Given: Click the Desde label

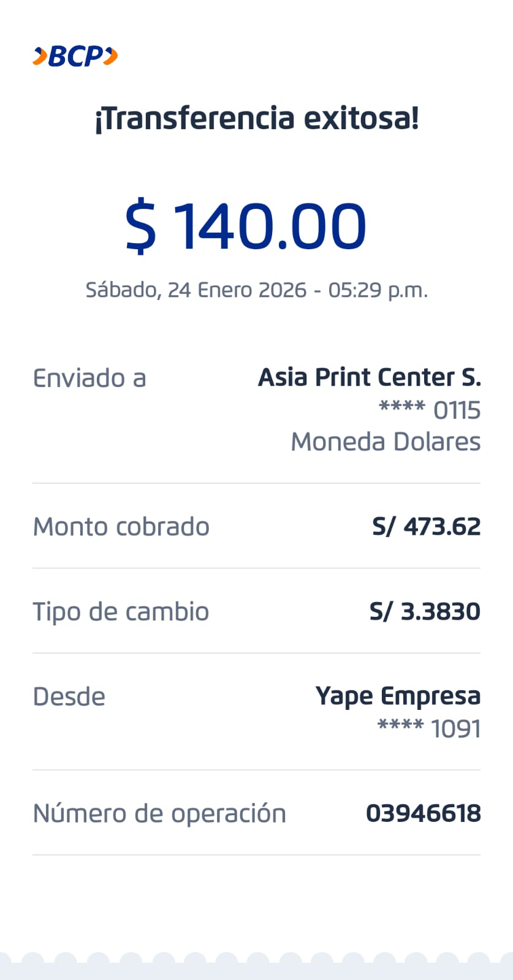Looking at the screenshot, I should 69,696.
